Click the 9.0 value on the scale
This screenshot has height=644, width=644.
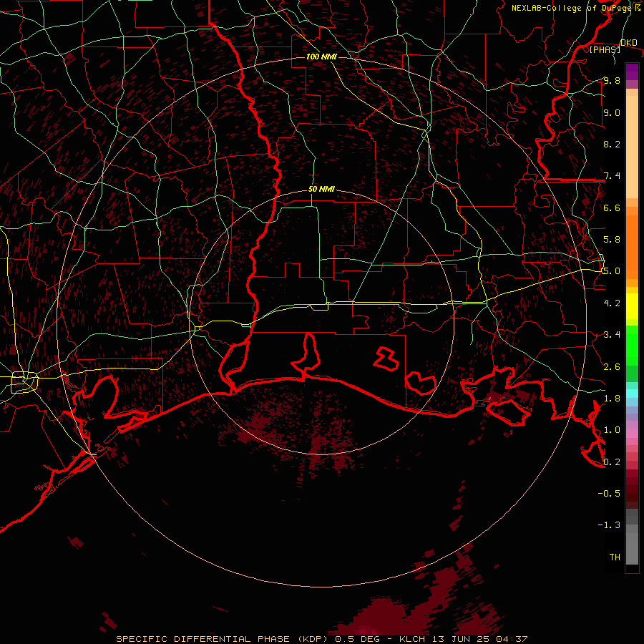point(612,112)
